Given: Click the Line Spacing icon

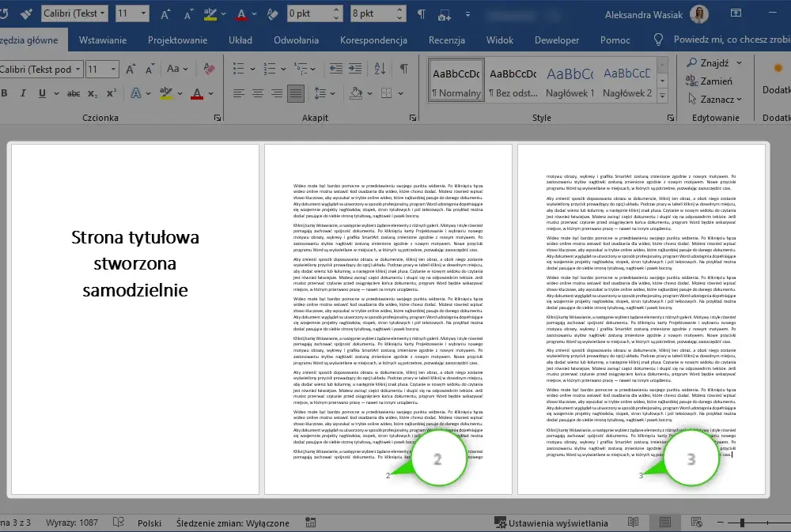Looking at the screenshot, I should pos(320,93).
